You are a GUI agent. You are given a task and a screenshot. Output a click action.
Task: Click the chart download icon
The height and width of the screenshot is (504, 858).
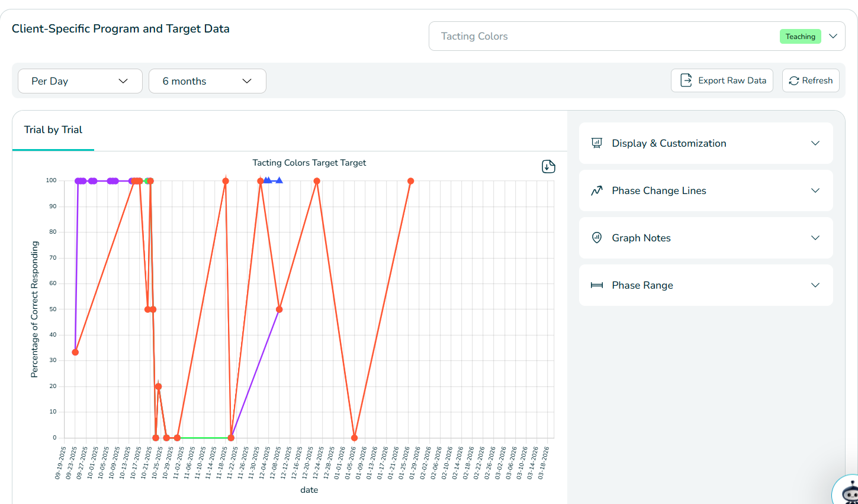tap(548, 167)
